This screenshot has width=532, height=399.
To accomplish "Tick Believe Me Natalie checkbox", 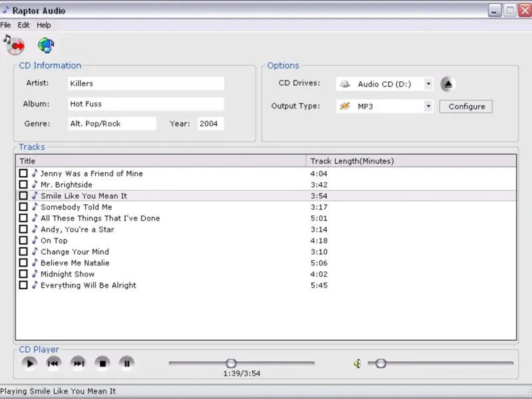I will [x=23, y=263].
